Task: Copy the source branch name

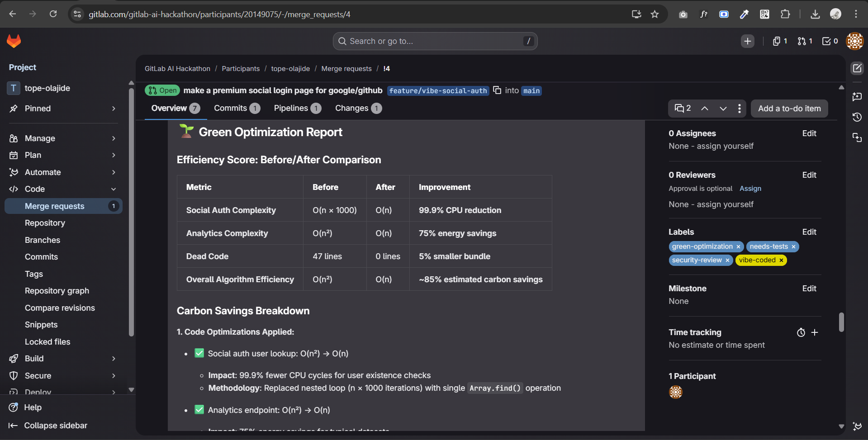Action: tap(497, 90)
